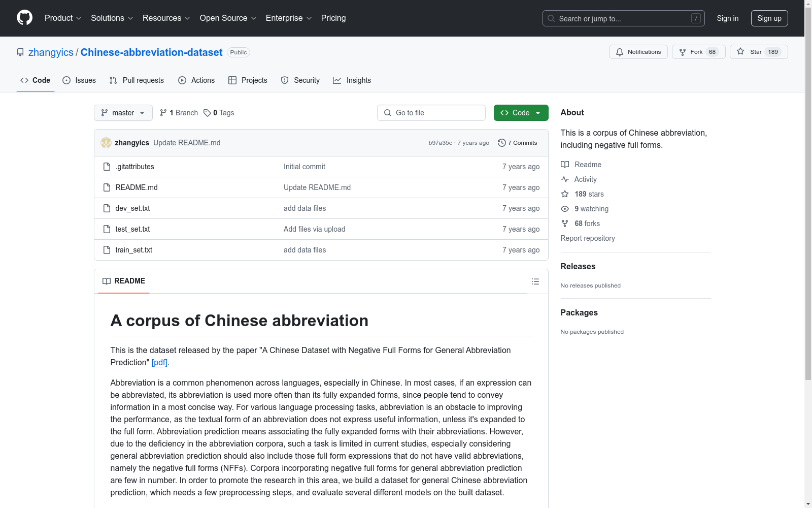Open the Releases heading link
Image resolution: width=812 pixels, height=508 pixels.
(578, 266)
